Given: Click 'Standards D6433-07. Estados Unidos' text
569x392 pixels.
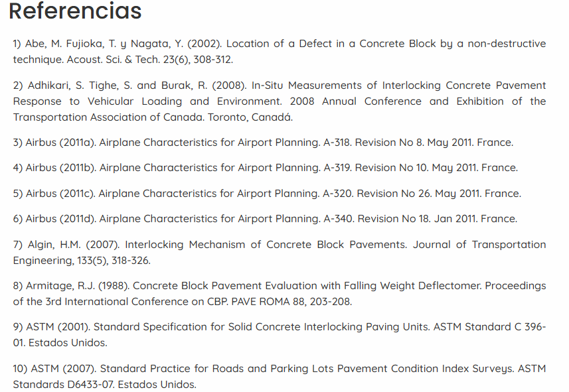Looking at the screenshot, I should [104, 385].
